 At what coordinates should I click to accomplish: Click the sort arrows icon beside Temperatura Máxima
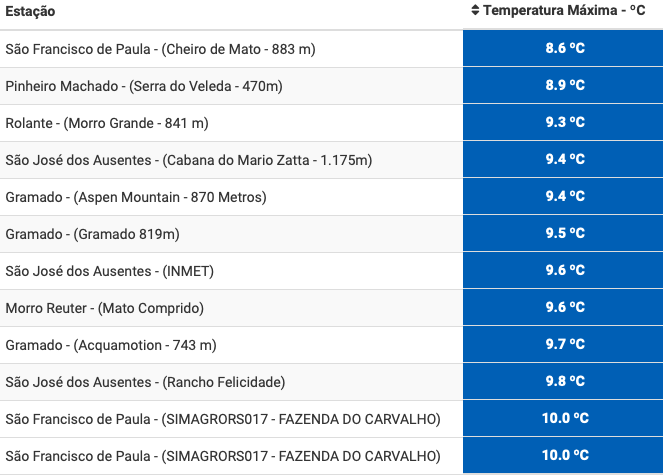click(x=475, y=10)
